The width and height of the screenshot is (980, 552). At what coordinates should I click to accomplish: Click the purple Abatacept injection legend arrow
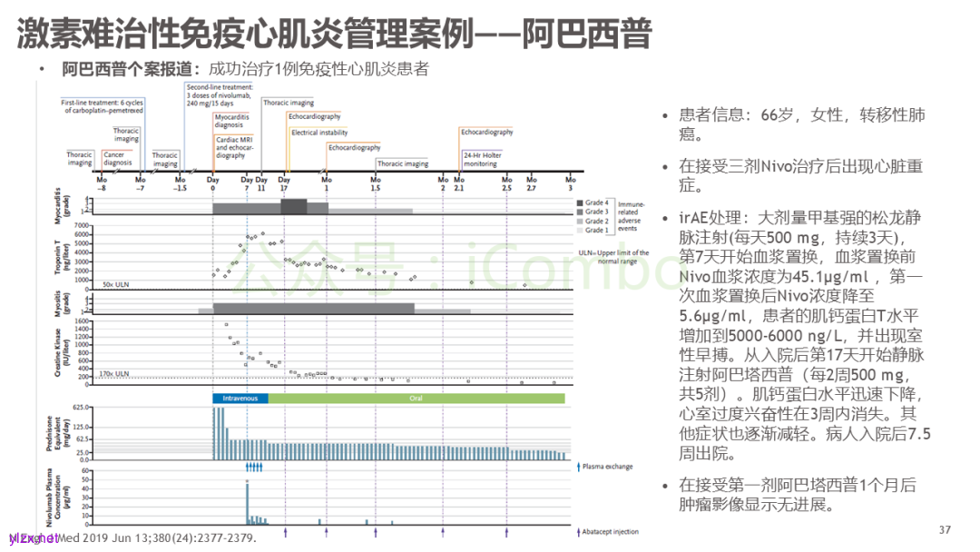point(578,532)
